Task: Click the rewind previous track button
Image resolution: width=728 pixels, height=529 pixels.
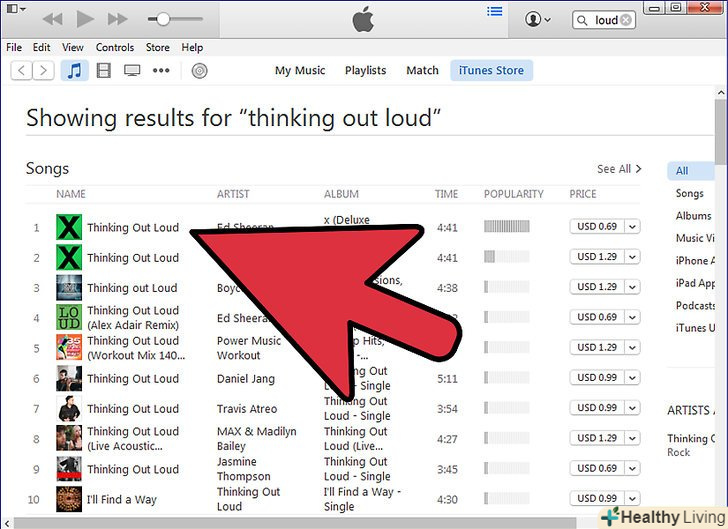Action: click(x=52, y=19)
